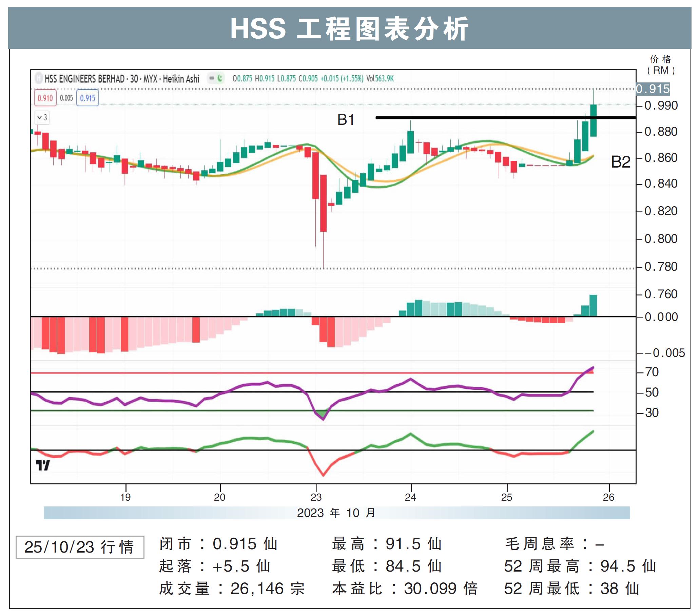The width and height of the screenshot is (699, 616).
Task: Click date 23 on the time axis
Action: click(316, 497)
